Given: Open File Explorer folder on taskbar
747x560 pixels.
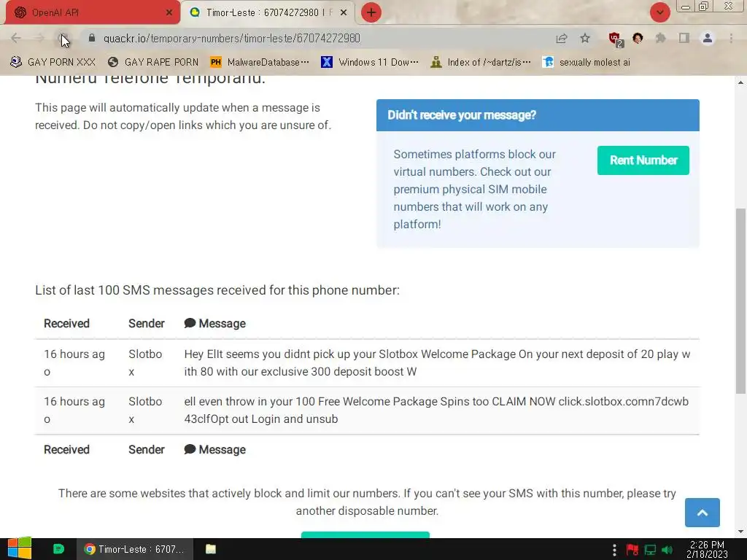Looking at the screenshot, I should (211, 549).
